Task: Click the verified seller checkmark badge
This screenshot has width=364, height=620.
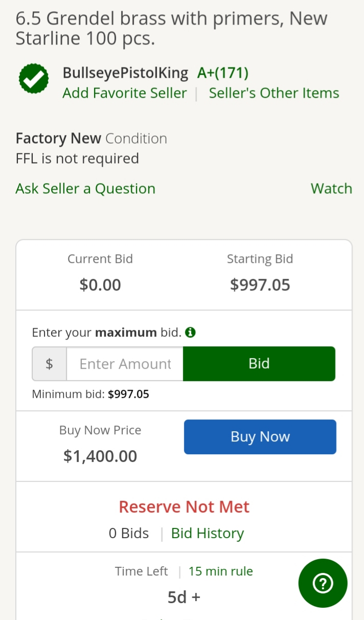Action: pyautogui.click(x=34, y=79)
